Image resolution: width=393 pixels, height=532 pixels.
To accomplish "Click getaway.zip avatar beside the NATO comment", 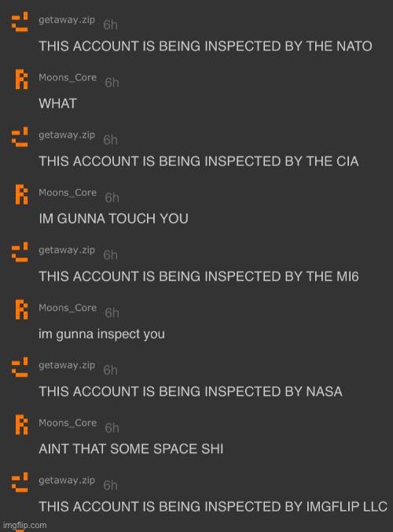I will [x=20, y=22].
